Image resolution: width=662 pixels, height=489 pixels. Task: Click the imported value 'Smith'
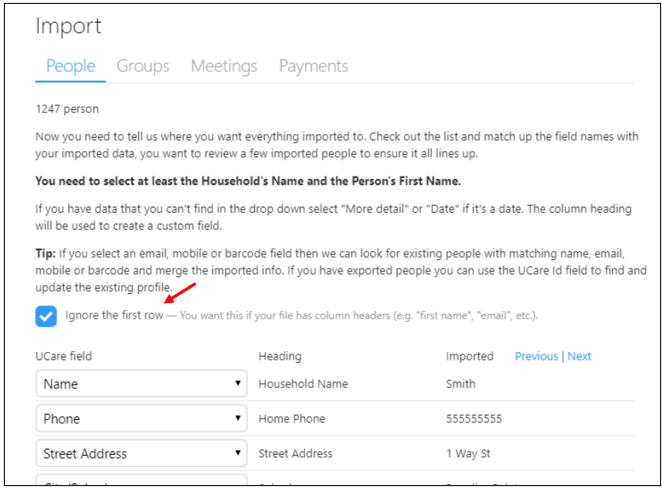click(461, 384)
